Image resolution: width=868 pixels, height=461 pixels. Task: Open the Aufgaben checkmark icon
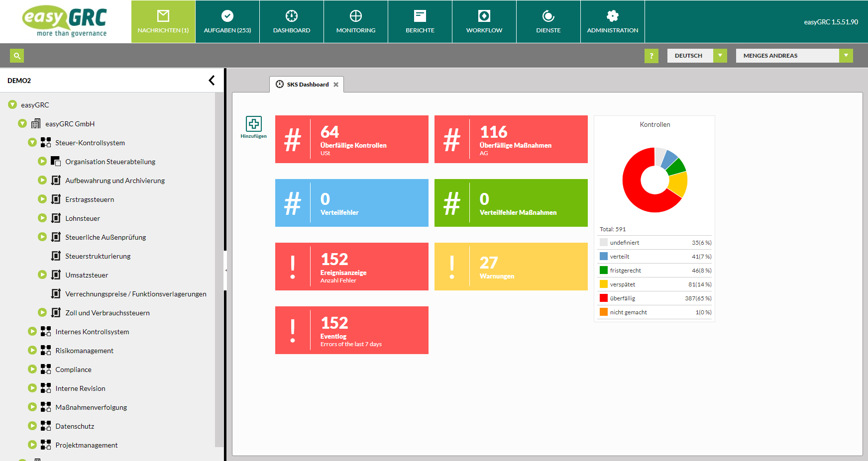[227, 16]
